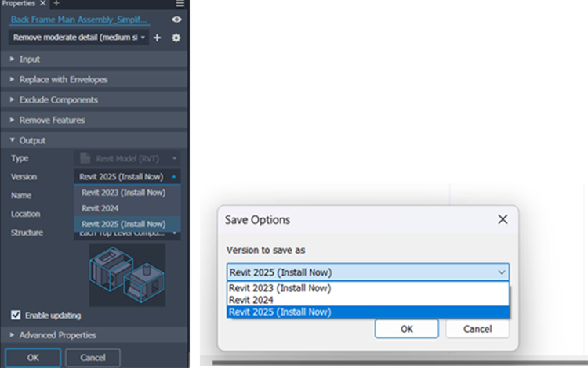The image size is (588, 368).
Task: Click Cancel in Save Options dialog
Action: point(477,329)
